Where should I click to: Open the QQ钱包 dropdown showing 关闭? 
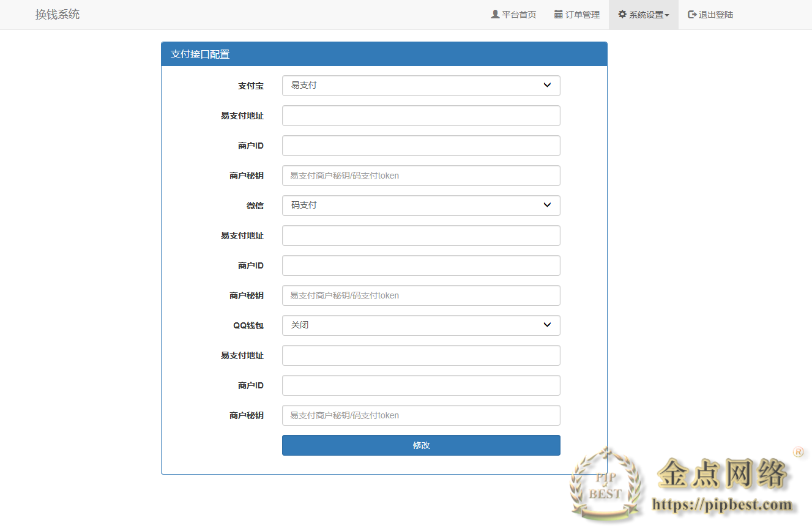pos(421,325)
